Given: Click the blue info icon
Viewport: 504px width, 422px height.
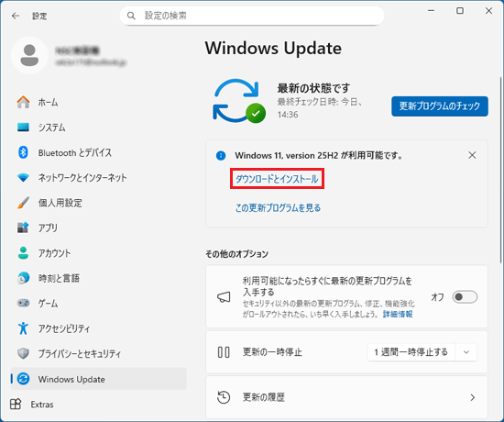Looking at the screenshot, I should click(x=221, y=156).
